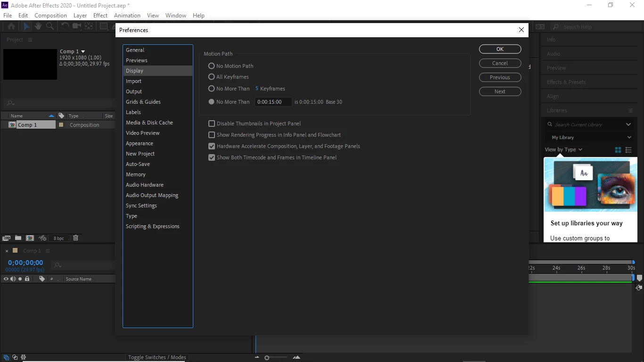Select Media & Disk Cache preferences category

pos(157,123)
